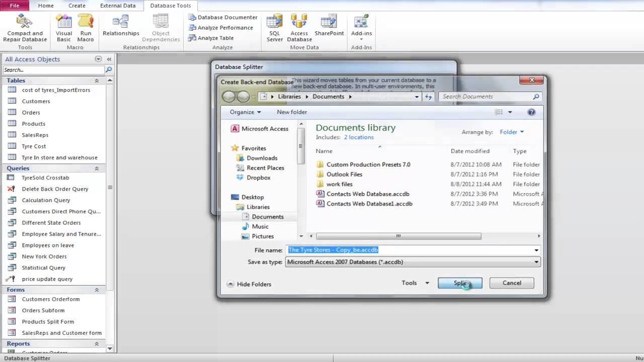Select Microsoft Access in folder tree
This screenshot has width=644, height=362.
(x=260, y=129)
